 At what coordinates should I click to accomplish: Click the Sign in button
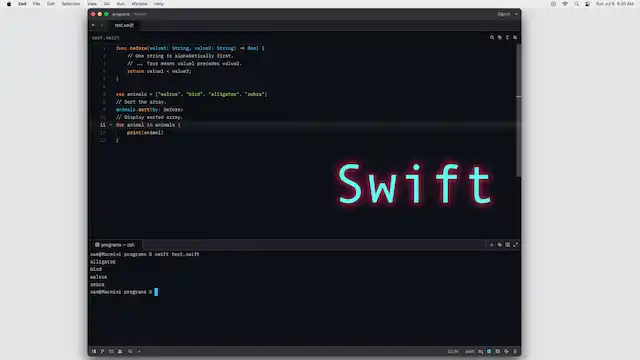click(504, 14)
